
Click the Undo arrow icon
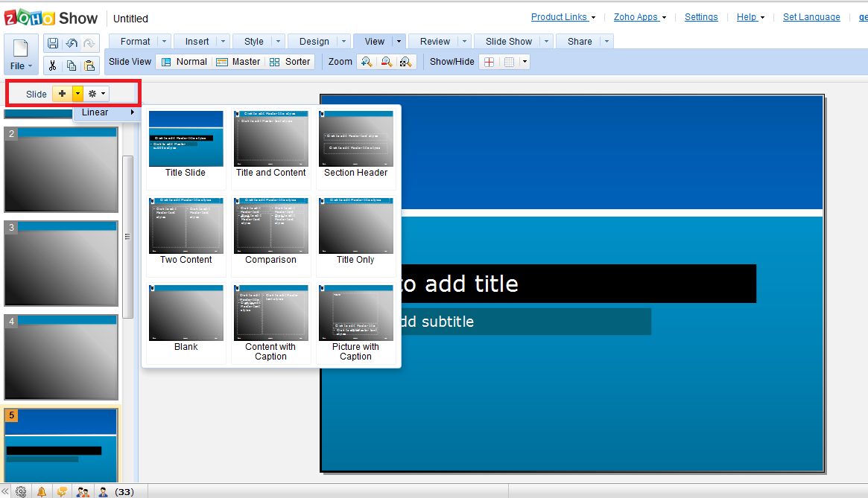72,43
